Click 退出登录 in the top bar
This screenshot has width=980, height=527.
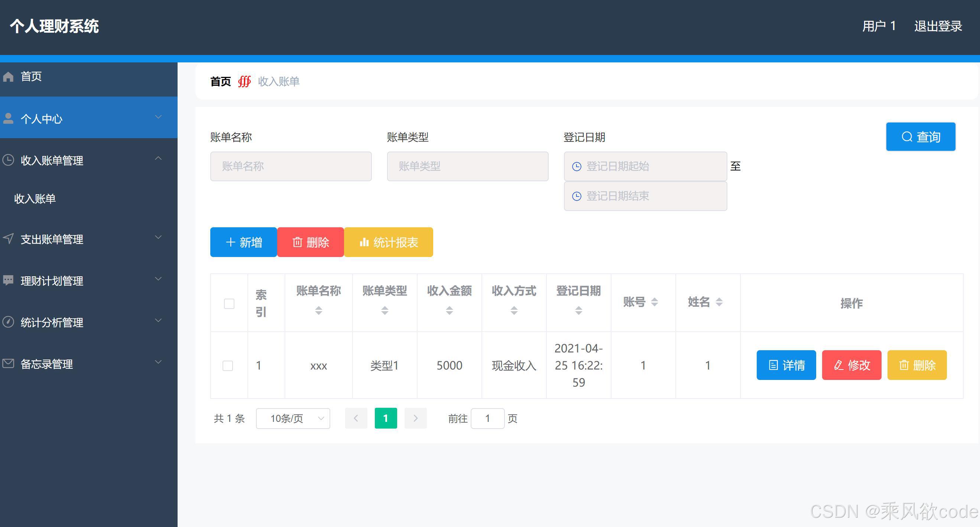[937, 26]
